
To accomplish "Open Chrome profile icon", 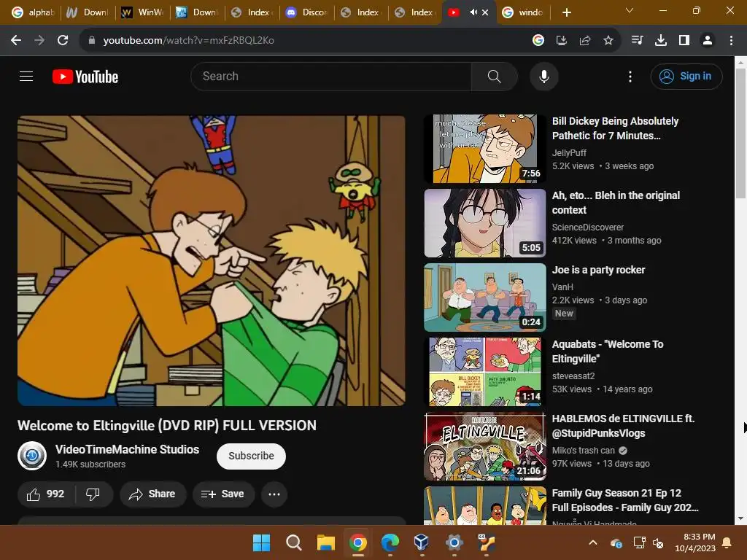I will [708, 41].
